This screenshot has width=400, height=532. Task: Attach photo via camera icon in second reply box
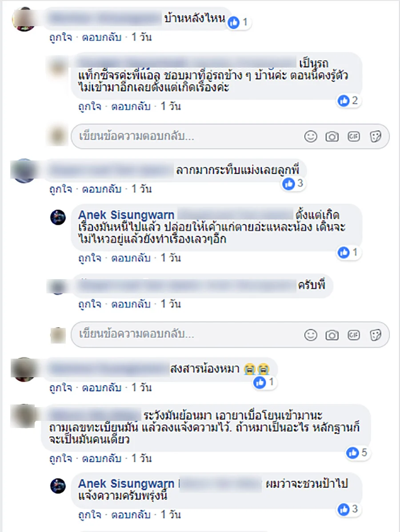[x=332, y=335]
